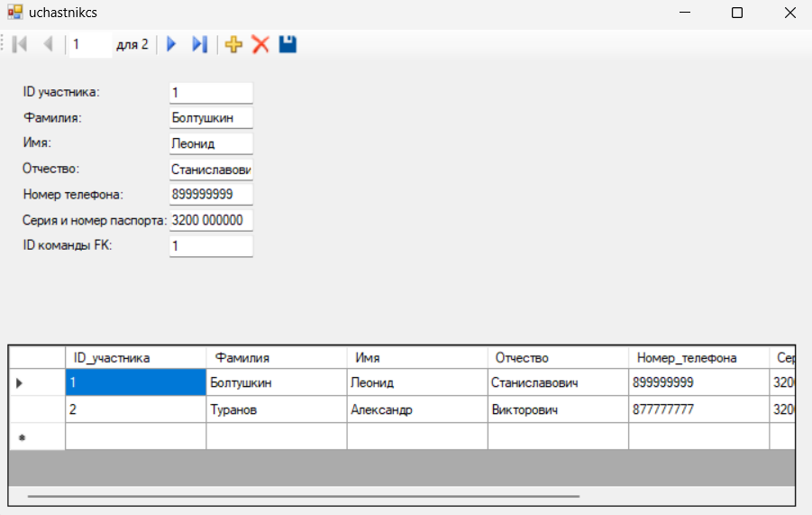Click the current position box in navigator
This screenshot has width=812, height=515.
click(x=90, y=44)
